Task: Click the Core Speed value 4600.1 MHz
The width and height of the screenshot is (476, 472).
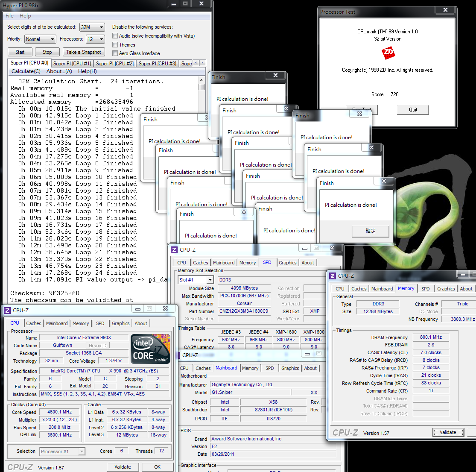Action: [x=59, y=412]
